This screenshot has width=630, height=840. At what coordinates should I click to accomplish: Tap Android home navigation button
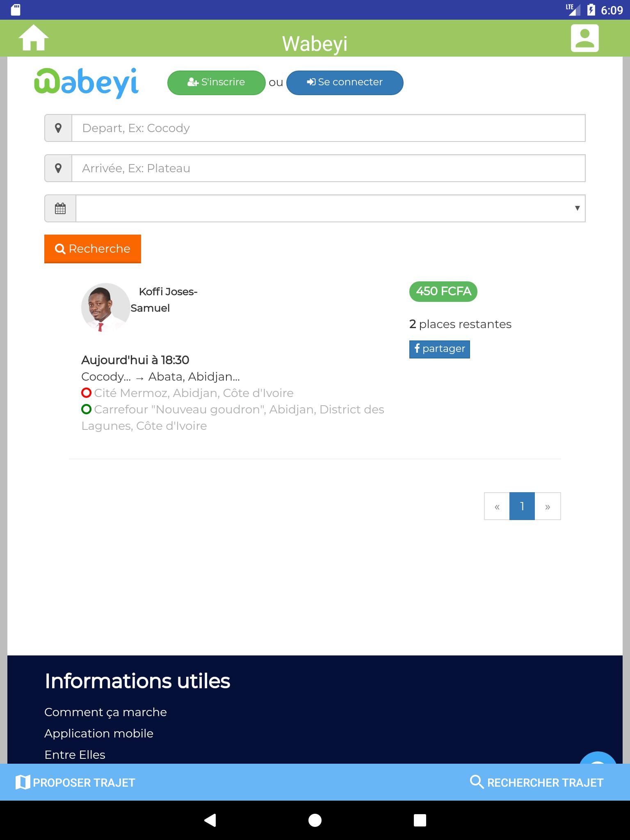[315, 820]
